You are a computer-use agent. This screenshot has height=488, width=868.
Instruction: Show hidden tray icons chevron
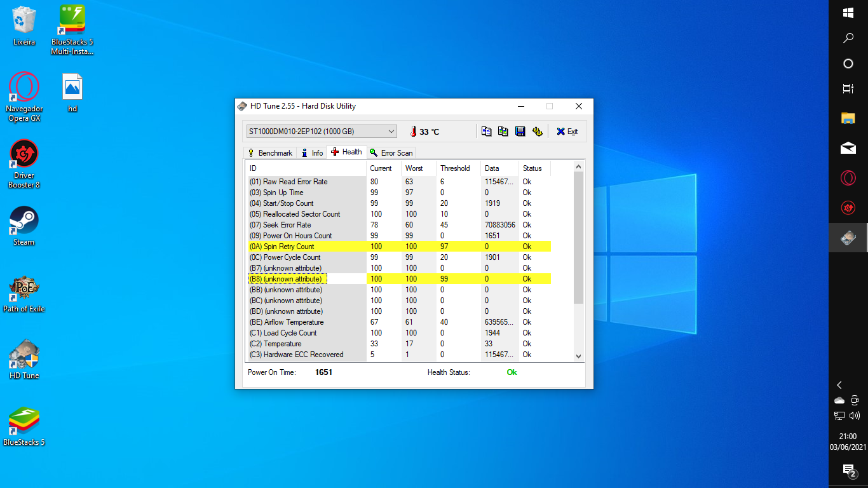pyautogui.click(x=839, y=385)
